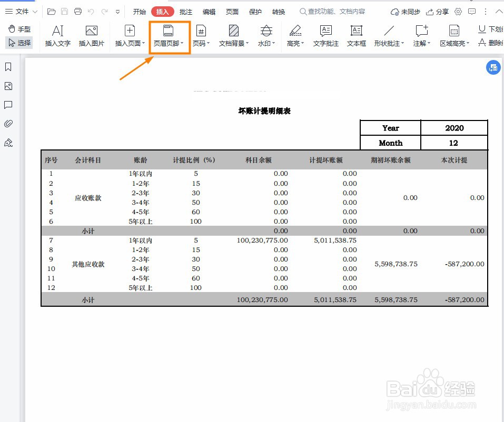The width and height of the screenshot is (504, 422).
Task: Open the 文档背景 dropdown
Action: [234, 36]
